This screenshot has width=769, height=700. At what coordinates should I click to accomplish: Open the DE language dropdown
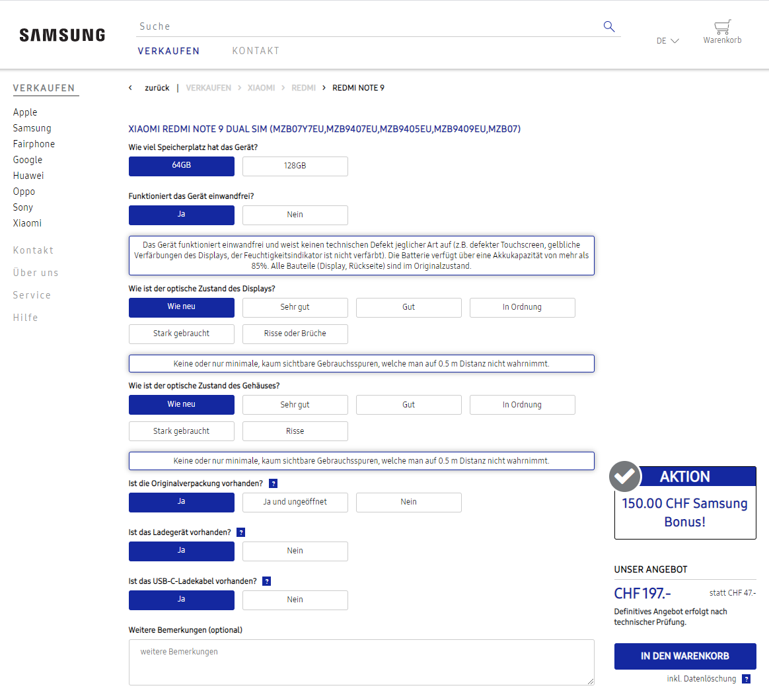coord(667,41)
